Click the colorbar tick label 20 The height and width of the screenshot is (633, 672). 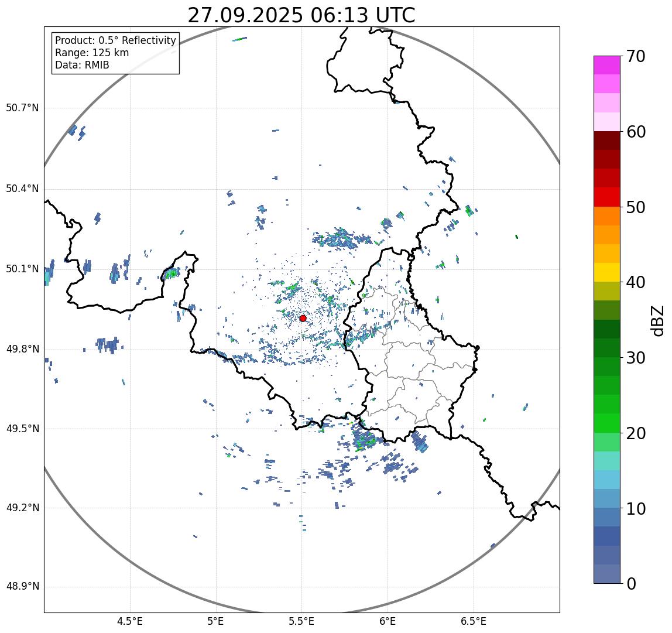point(636,433)
